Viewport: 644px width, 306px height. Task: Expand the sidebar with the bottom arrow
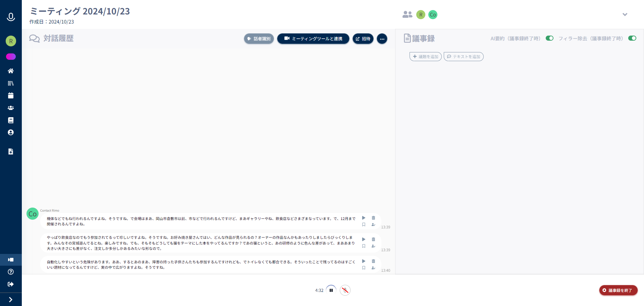point(11,300)
